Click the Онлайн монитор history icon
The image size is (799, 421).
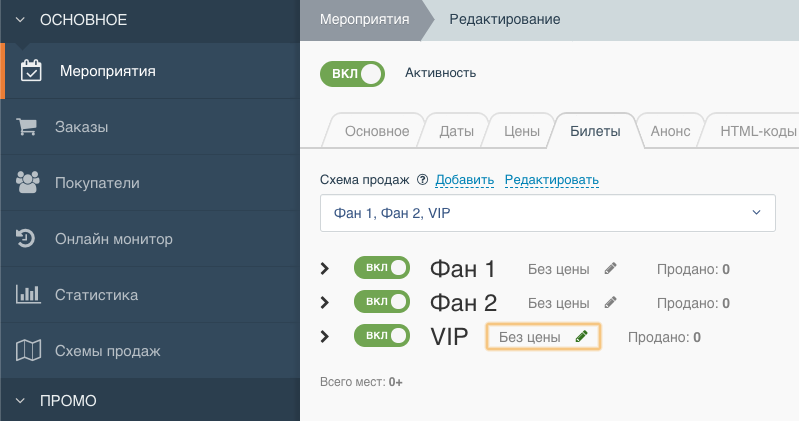[x=25, y=239]
